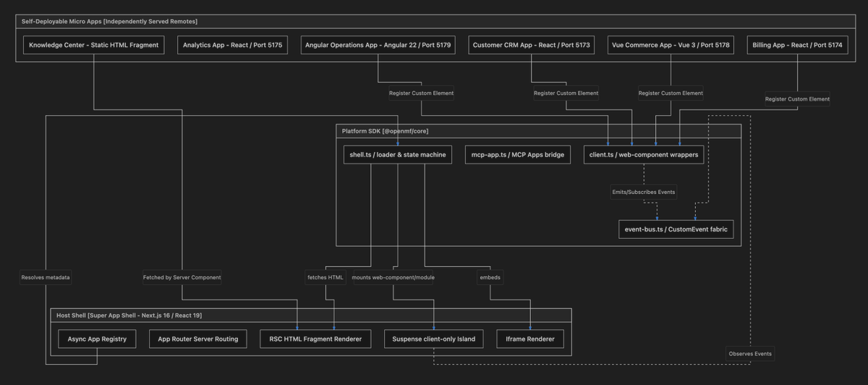The height and width of the screenshot is (385, 868).
Task: Select the Iframe Renderer node
Action: 530,339
